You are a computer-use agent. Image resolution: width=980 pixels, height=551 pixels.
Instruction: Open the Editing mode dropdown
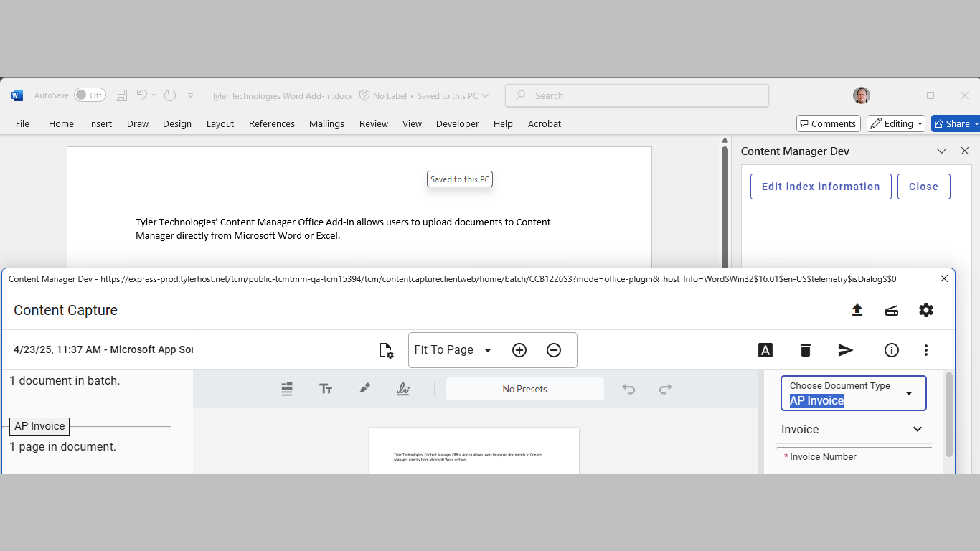[896, 123]
